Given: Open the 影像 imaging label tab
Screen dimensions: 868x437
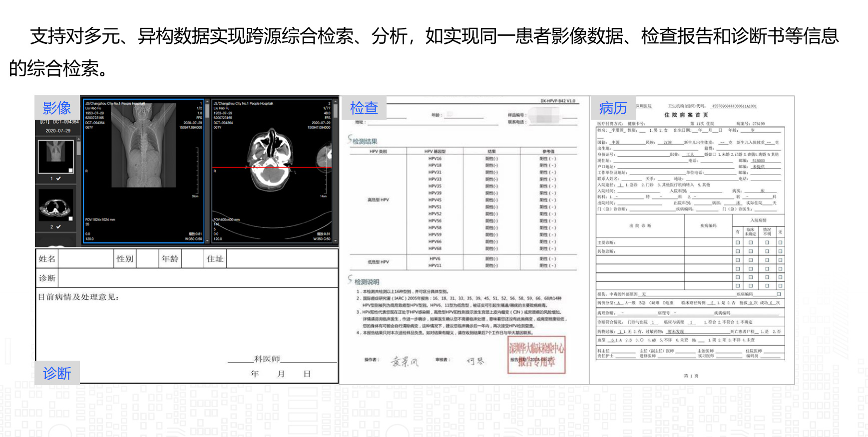Looking at the screenshot, I should click(x=56, y=108).
